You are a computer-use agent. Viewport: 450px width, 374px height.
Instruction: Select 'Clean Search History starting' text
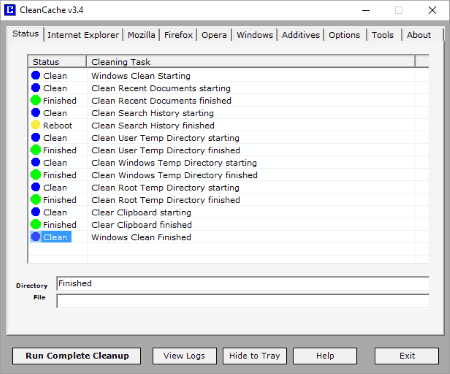click(x=152, y=113)
